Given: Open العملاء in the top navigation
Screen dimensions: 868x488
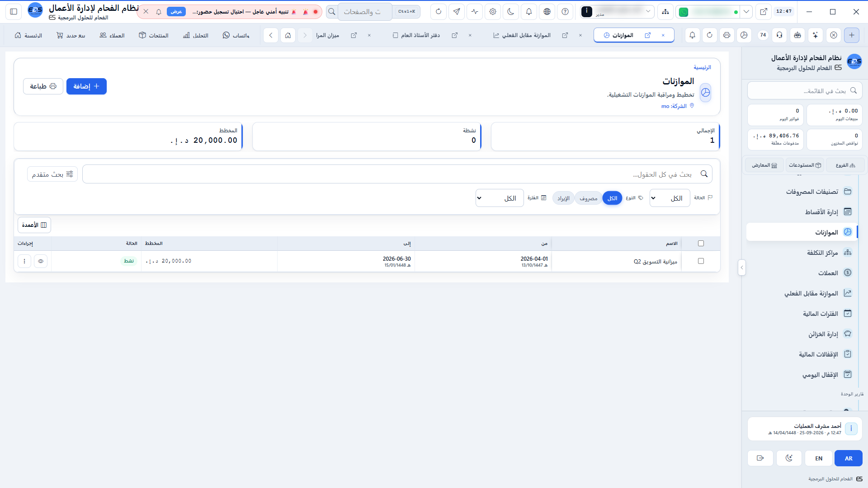Looking at the screenshot, I should 112,35.
